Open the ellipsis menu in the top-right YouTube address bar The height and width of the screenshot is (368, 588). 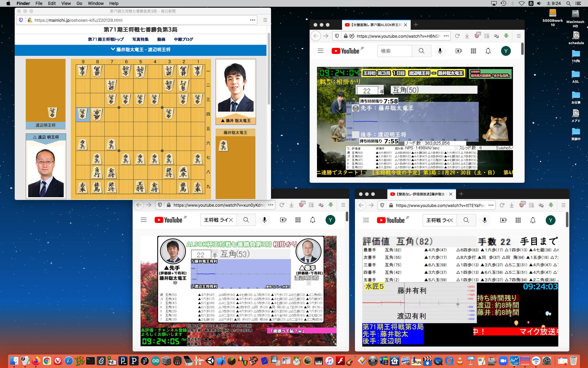click(x=446, y=36)
